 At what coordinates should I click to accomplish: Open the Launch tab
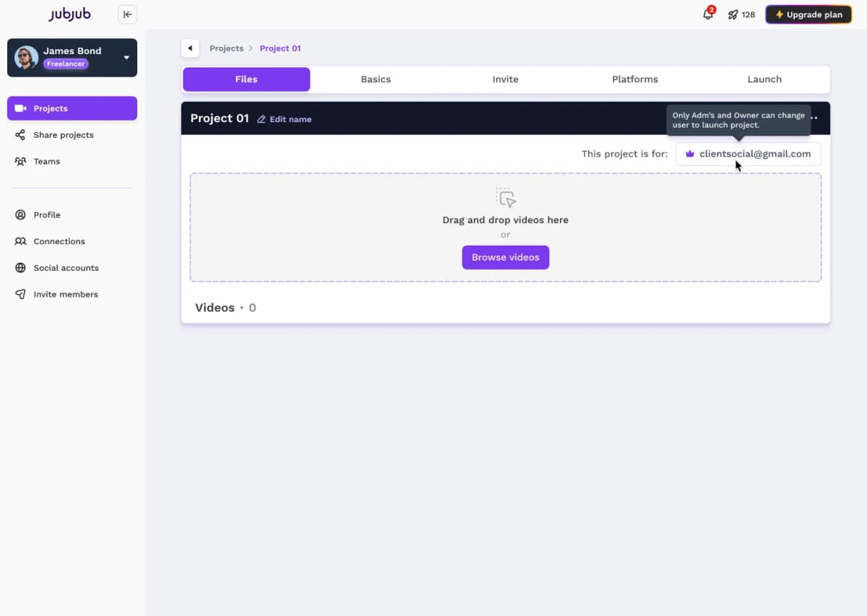764,79
